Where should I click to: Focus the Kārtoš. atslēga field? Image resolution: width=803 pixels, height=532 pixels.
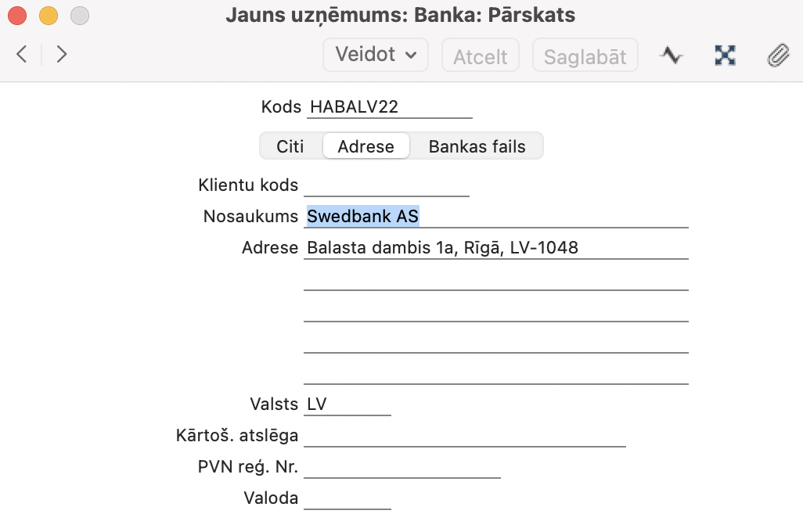(x=464, y=436)
